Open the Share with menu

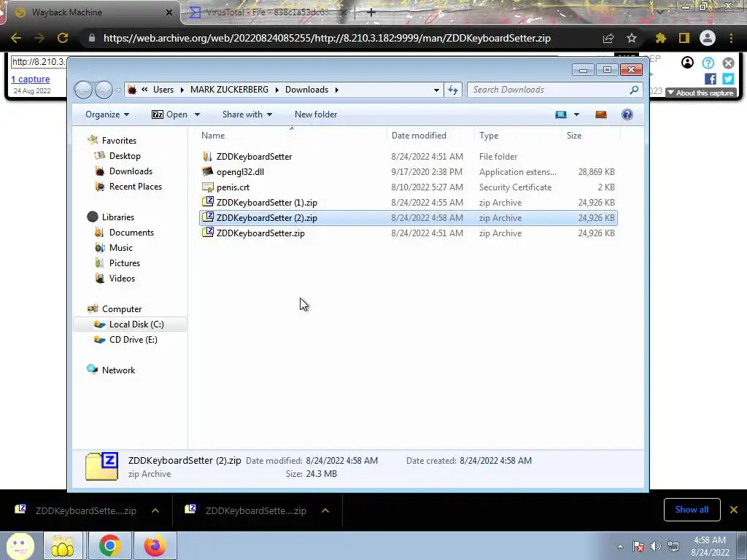coord(247,114)
